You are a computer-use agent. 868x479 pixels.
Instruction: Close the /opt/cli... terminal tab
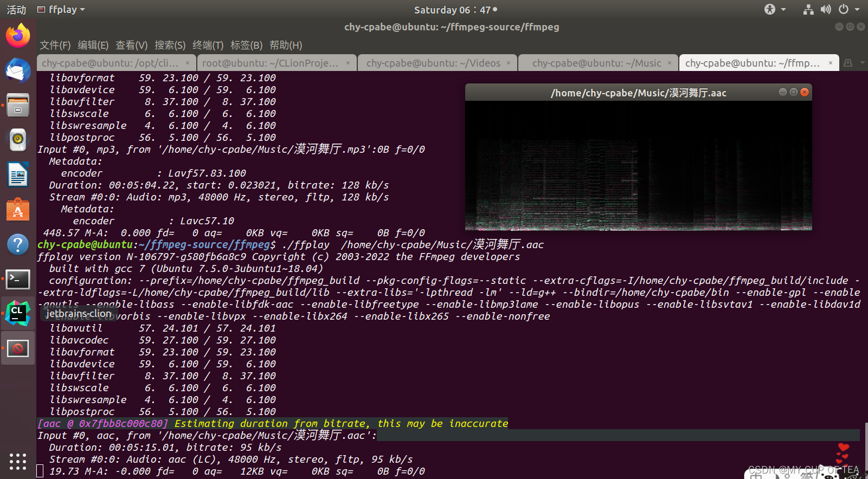pyautogui.click(x=188, y=63)
